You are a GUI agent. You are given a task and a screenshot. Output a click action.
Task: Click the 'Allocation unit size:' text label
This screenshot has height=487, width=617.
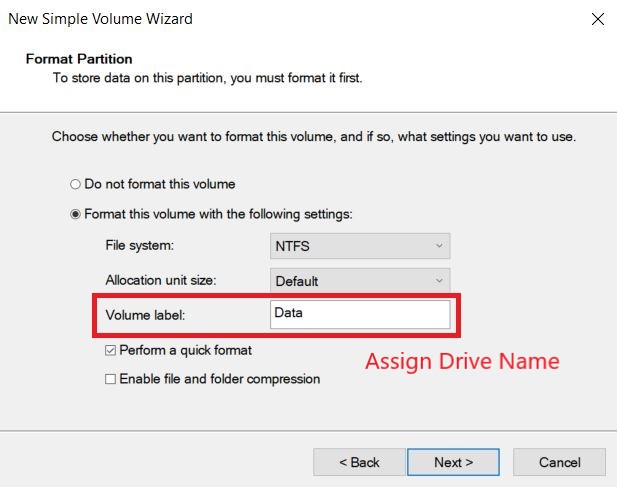pyautogui.click(x=161, y=280)
